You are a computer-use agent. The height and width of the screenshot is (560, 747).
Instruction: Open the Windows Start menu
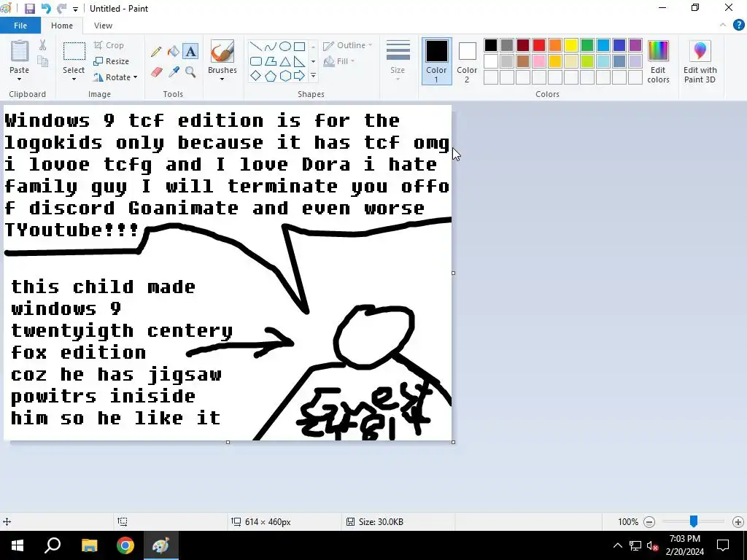pos(18,545)
